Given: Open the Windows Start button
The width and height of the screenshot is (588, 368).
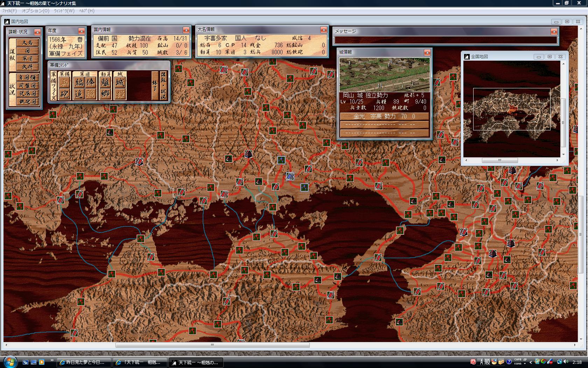Looking at the screenshot, I should click(9, 362).
